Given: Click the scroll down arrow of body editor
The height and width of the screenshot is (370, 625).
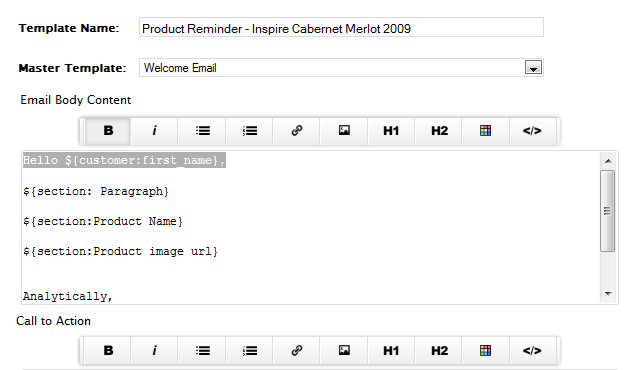Looking at the screenshot, I should (x=608, y=294).
